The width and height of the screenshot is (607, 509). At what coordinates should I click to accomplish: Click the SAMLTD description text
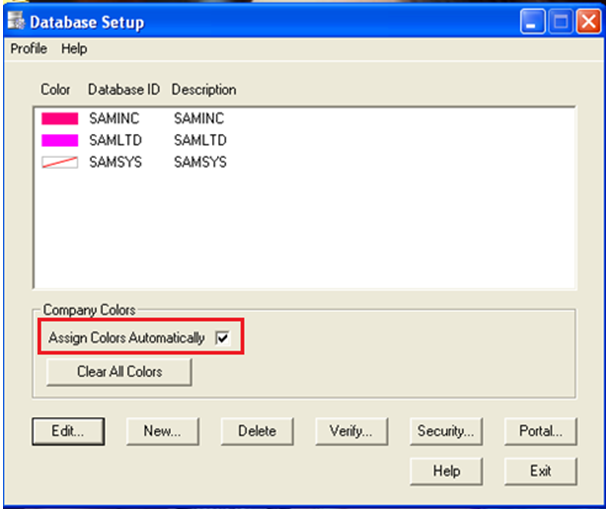[x=200, y=140]
